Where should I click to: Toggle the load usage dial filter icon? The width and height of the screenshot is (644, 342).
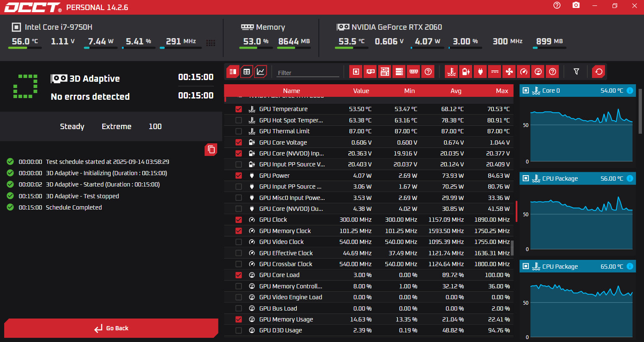538,72
